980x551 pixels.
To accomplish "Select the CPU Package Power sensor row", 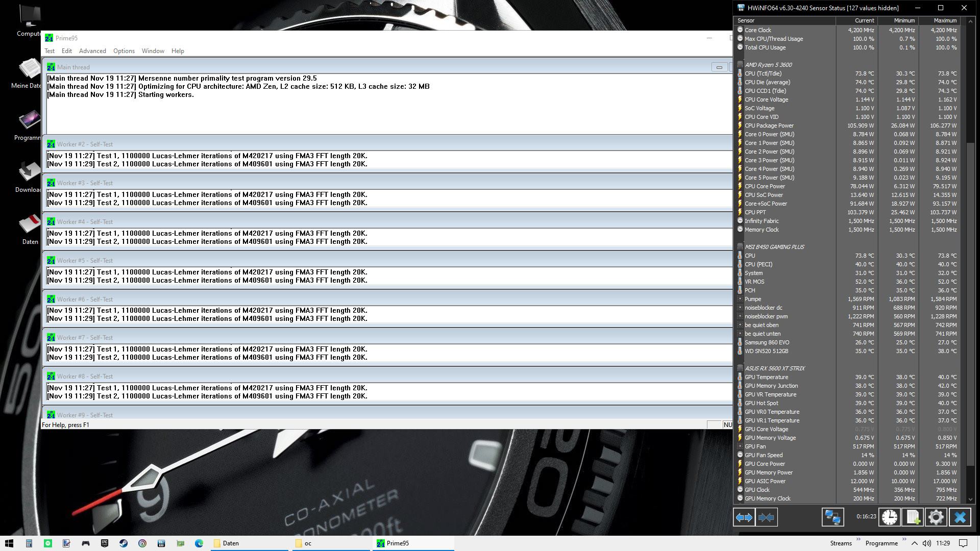I will click(x=847, y=126).
